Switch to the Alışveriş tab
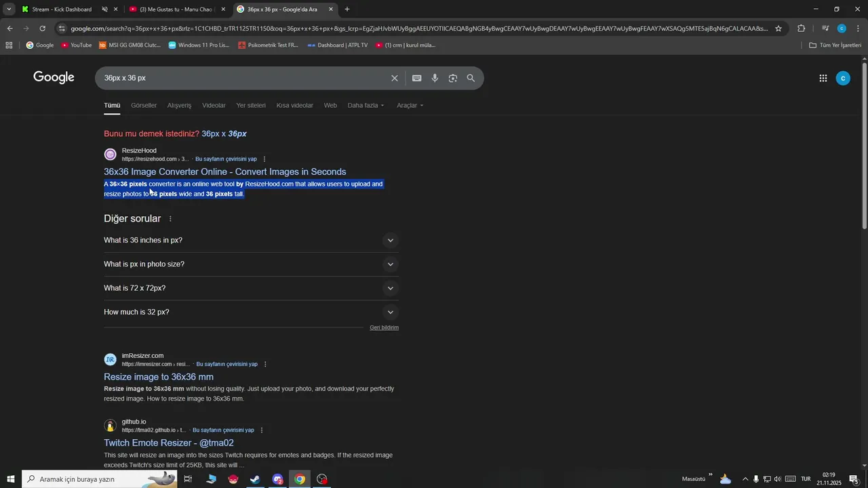 pyautogui.click(x=179, y=106)
